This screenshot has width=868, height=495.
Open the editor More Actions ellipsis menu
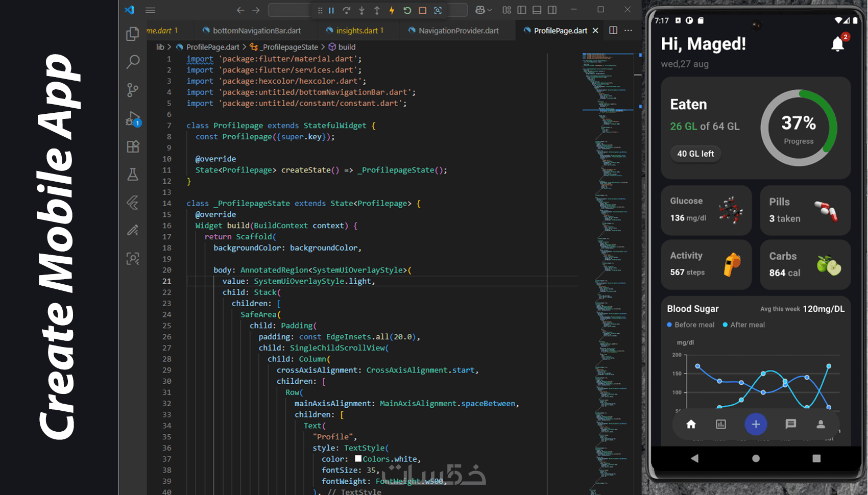pos(628,31)
